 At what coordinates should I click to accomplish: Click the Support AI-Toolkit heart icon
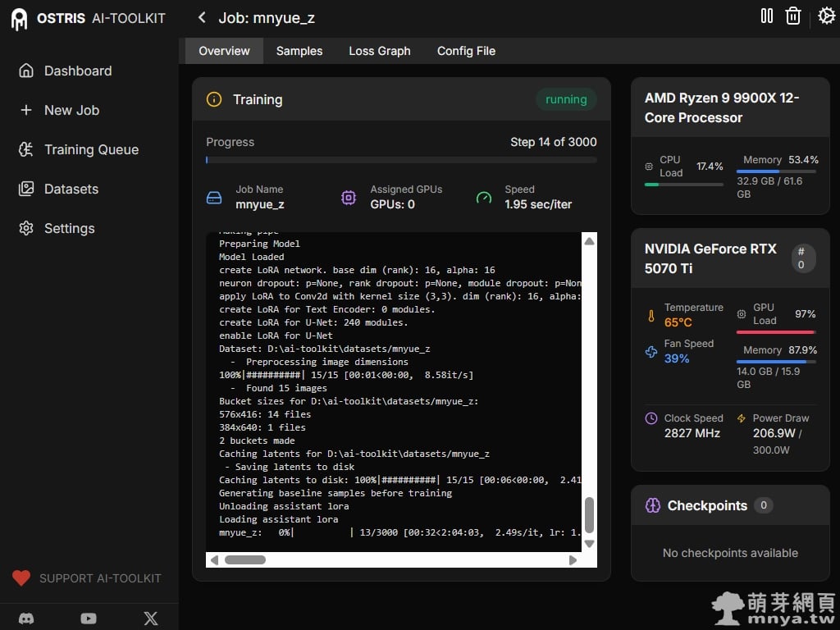click(x=21, y=578)
